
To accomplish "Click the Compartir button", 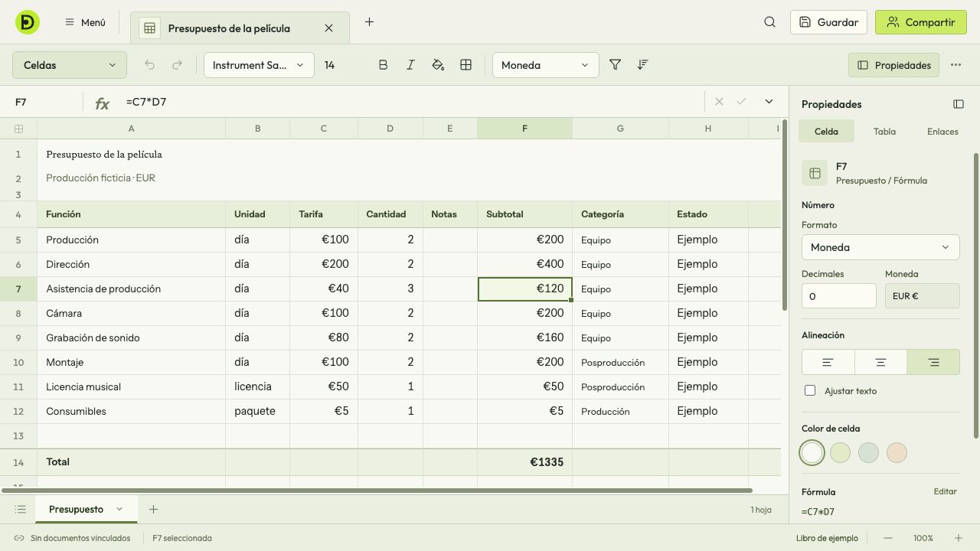I will [x=921, y=22].
